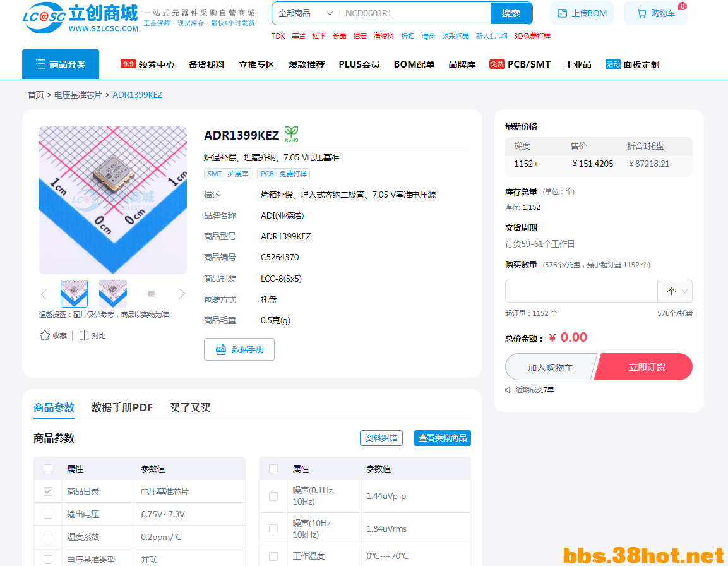Open the PCB/SMT menu item
The height and width of the screenshot is (566, 728).
tap(520, 64)
